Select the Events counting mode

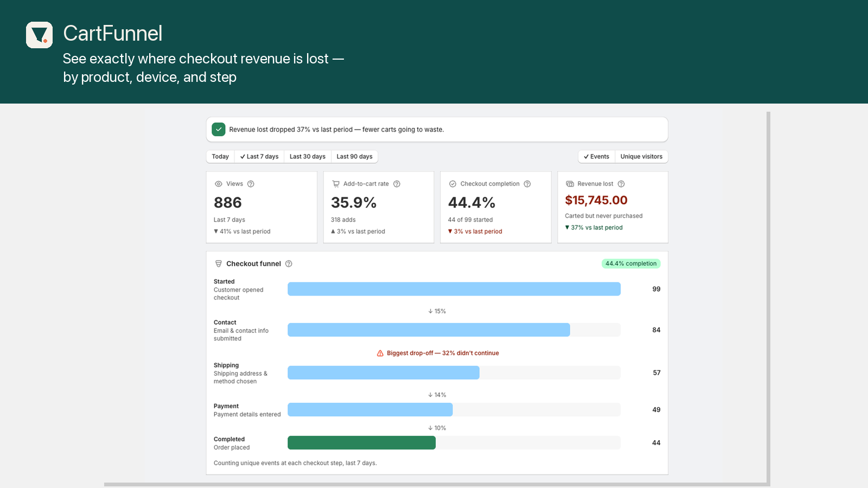596,157
